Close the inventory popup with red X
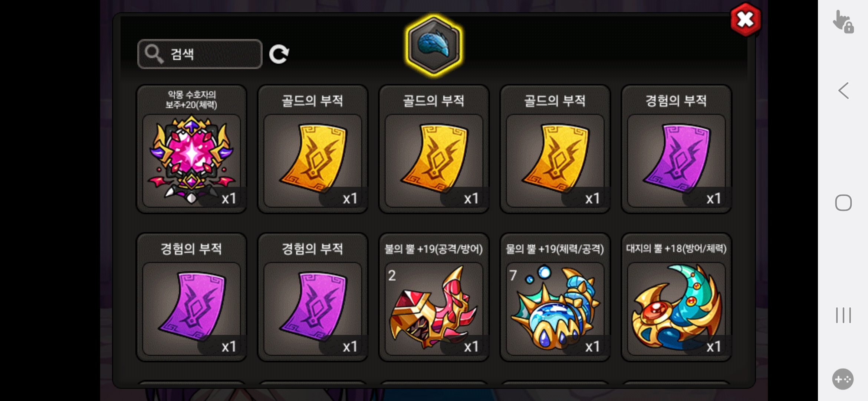Image resolution: width=868 pixels, height=401 pixels. pyautogui.click(x=746, y=20)
